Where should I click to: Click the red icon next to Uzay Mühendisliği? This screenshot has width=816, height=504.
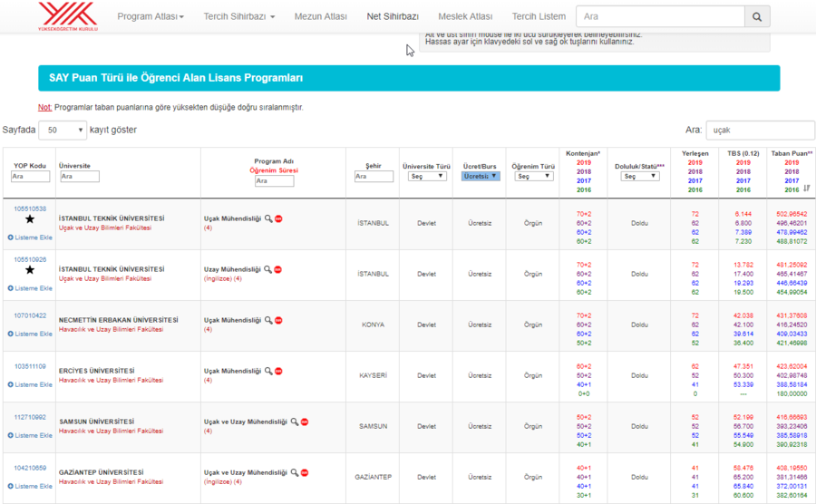click(278, 269)
